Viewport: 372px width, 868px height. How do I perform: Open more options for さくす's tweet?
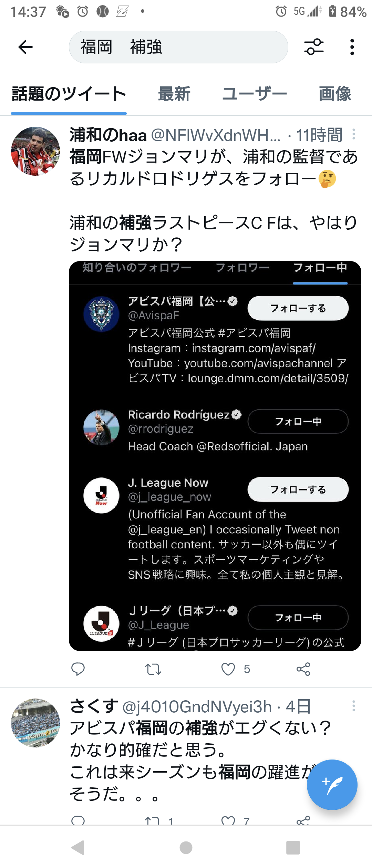tap(354, 706)
